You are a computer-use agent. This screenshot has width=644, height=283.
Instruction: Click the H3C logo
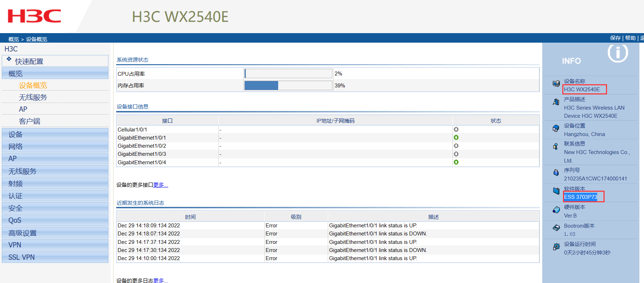click(34, 16)
